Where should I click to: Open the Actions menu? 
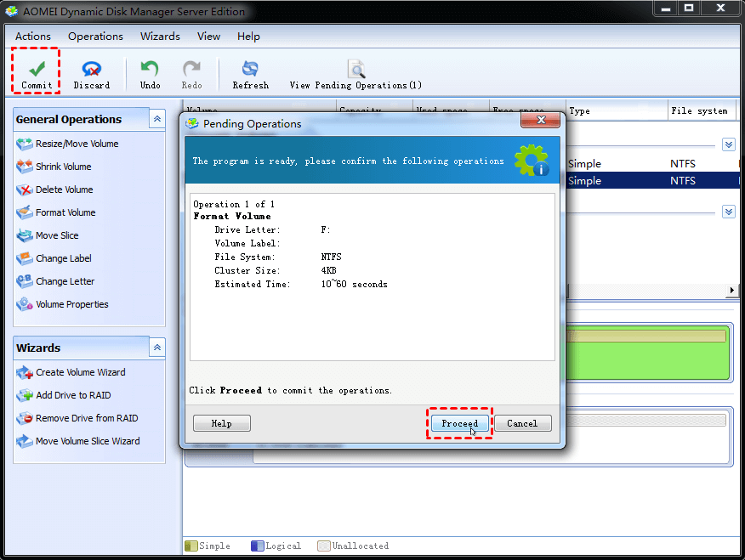point(33,37)
